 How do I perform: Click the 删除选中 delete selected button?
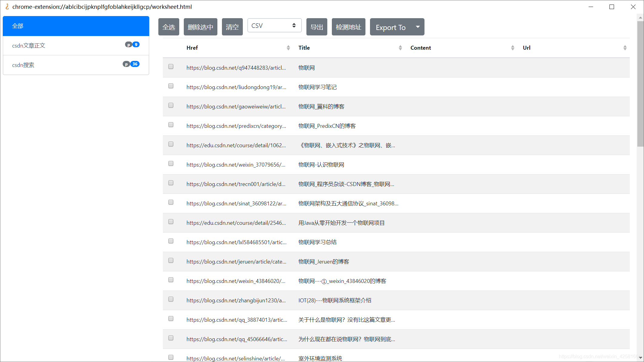point(200,27)
